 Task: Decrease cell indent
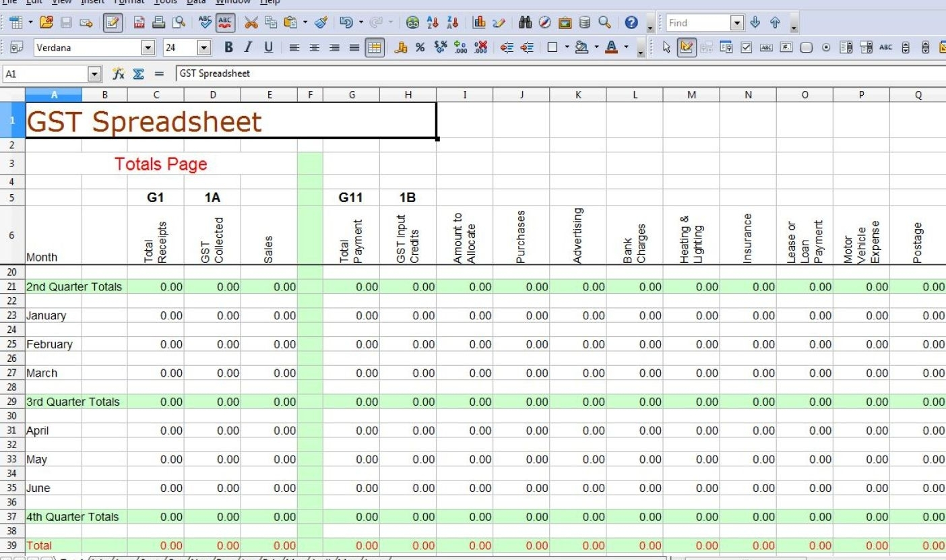click(507, 48)
